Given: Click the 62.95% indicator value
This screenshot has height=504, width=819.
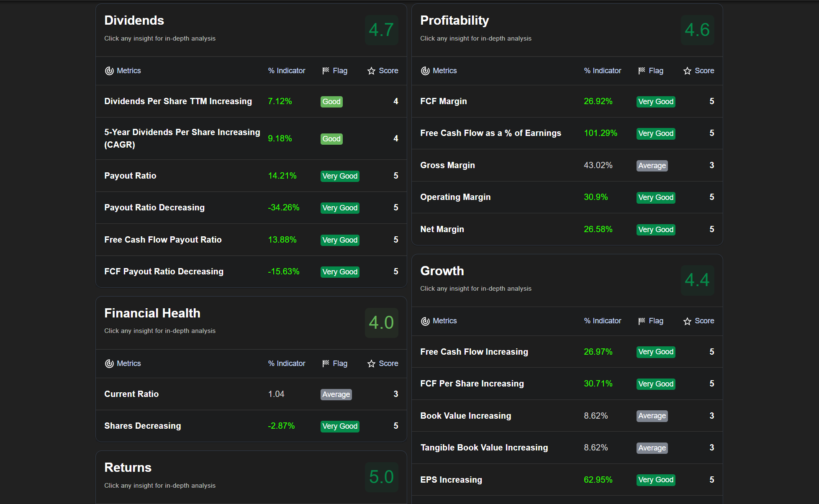Looking at the screenshot, I should coord(598,480).
